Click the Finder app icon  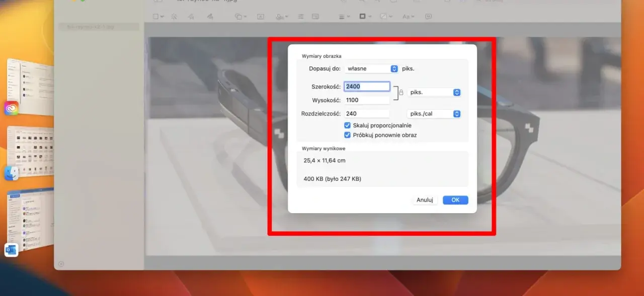pos(12,173)
